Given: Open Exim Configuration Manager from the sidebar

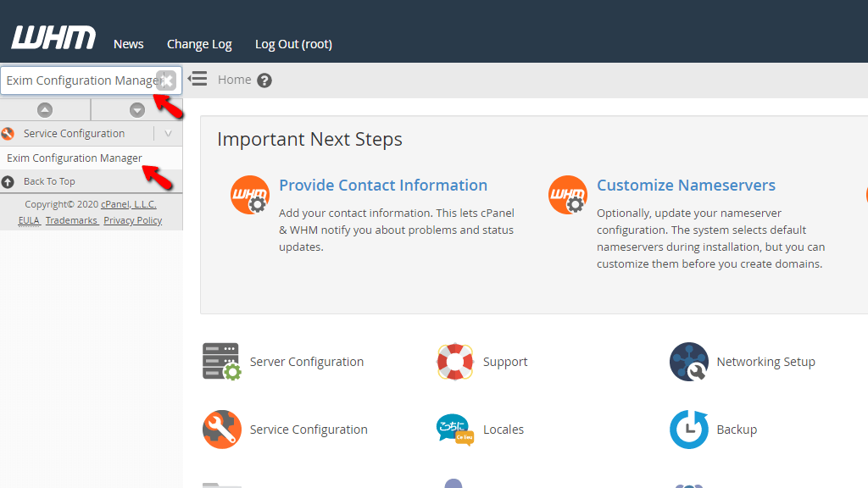Looking at the screenshot, I should [x=75, y=158].
